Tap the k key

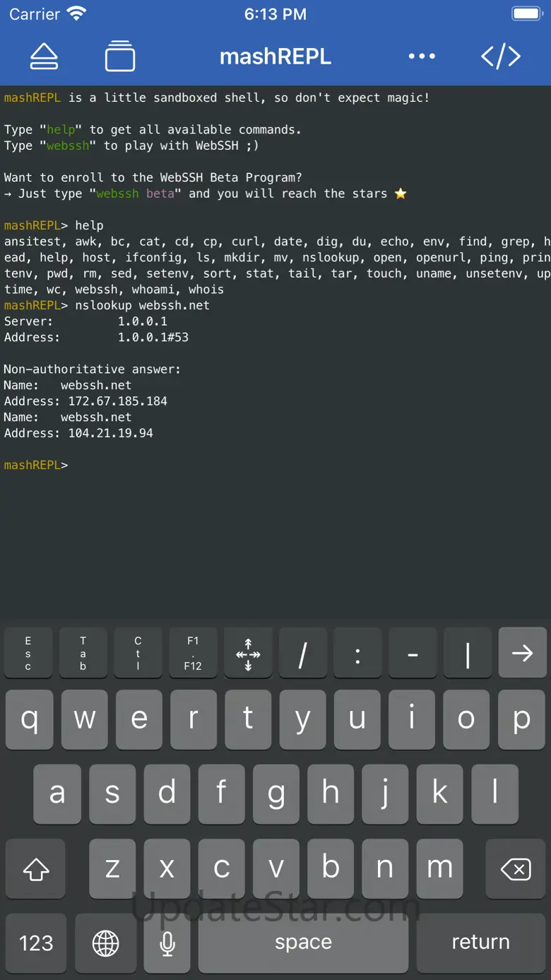(439, 794)
